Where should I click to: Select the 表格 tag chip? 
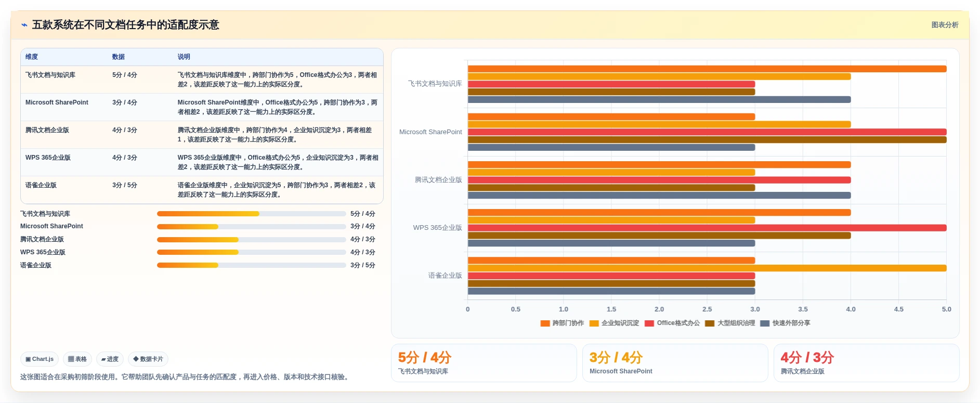pyautogui.click(x=77, y=359)
